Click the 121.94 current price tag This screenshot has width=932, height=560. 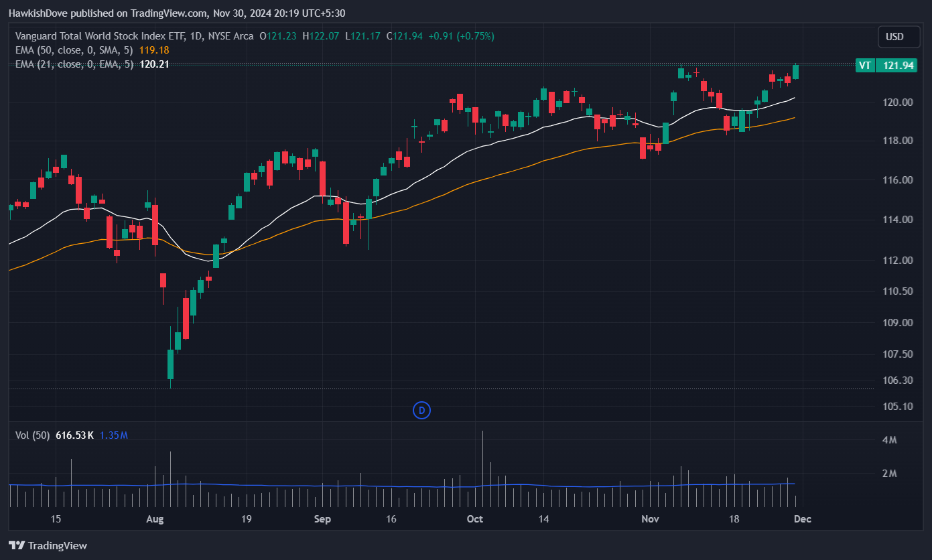pyautogui.click(x=898, y=65)
